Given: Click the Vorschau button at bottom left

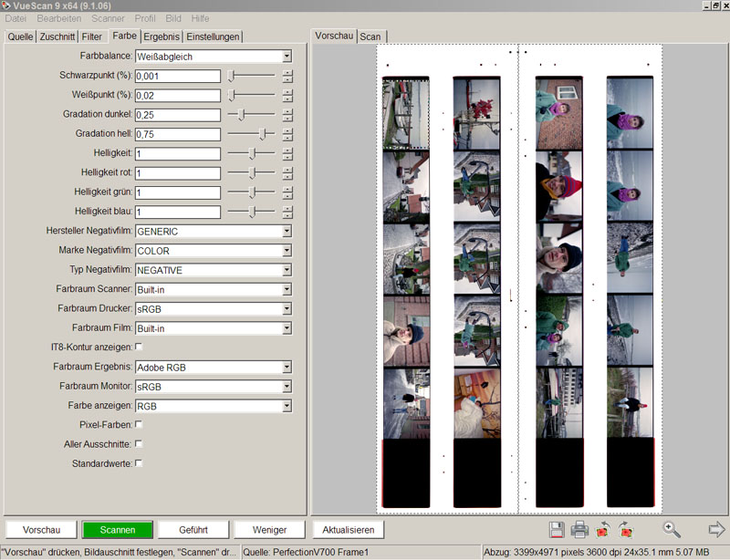Looking at the screenshot, I should [x=41, y=530].
